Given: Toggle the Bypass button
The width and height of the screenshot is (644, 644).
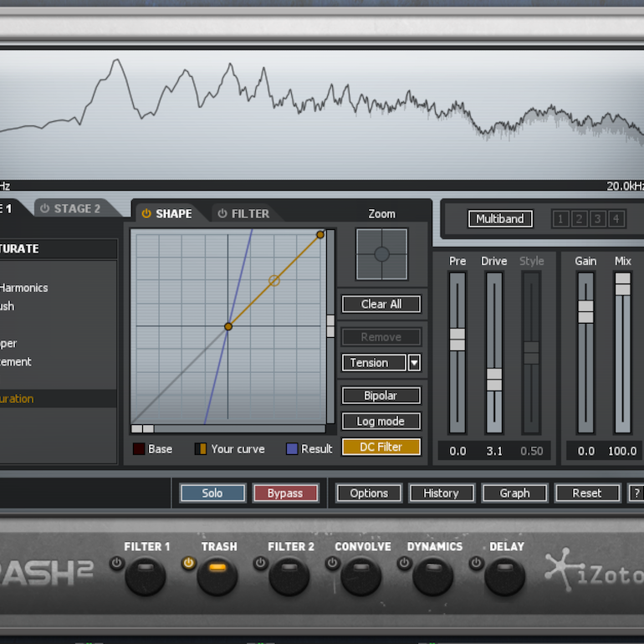Looking at the screenshot, I should click(285, 493).
